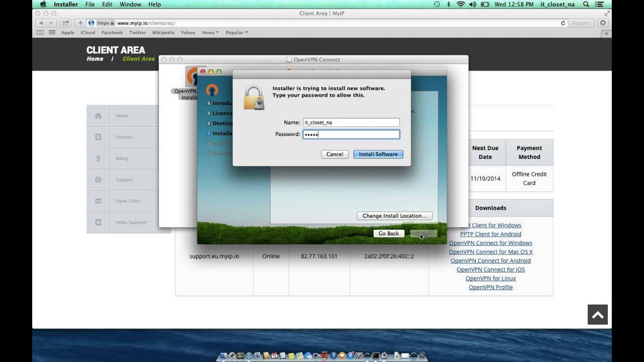Open PPTP Client for Android download link

coord(491,234)
